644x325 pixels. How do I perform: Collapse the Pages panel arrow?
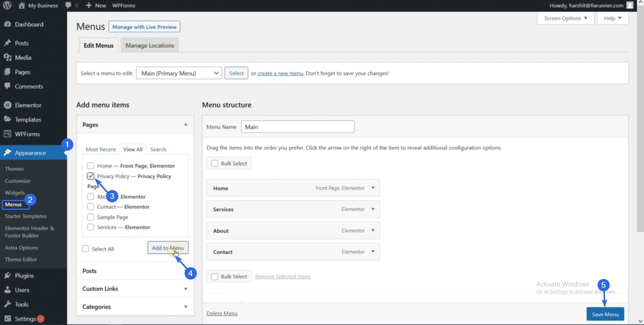[186, 124]
